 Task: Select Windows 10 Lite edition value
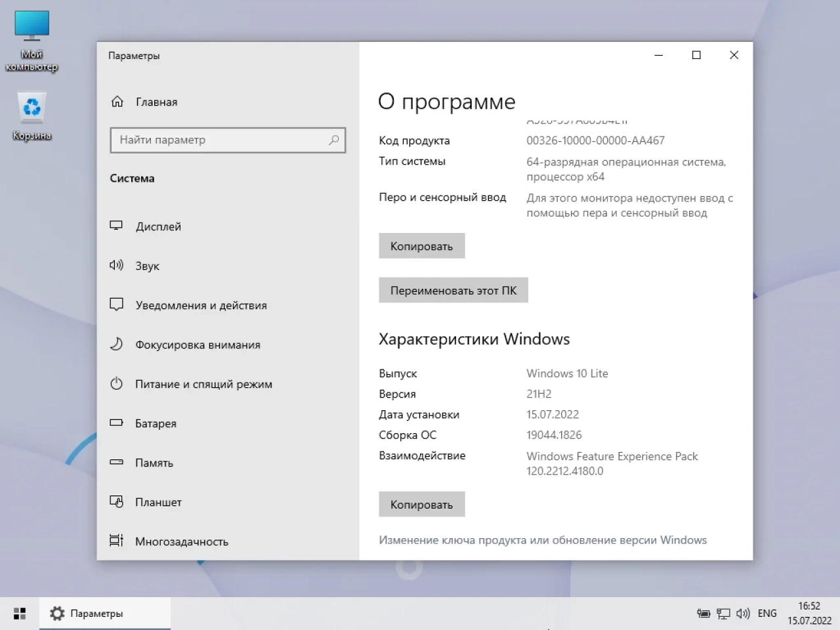coord(567,373)
